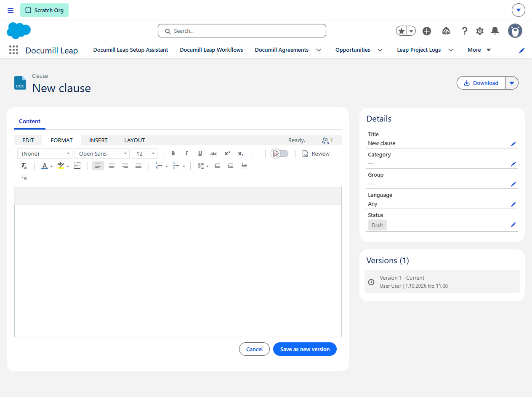
Task: Open the More navigation menu
Action: pos(479,50)
